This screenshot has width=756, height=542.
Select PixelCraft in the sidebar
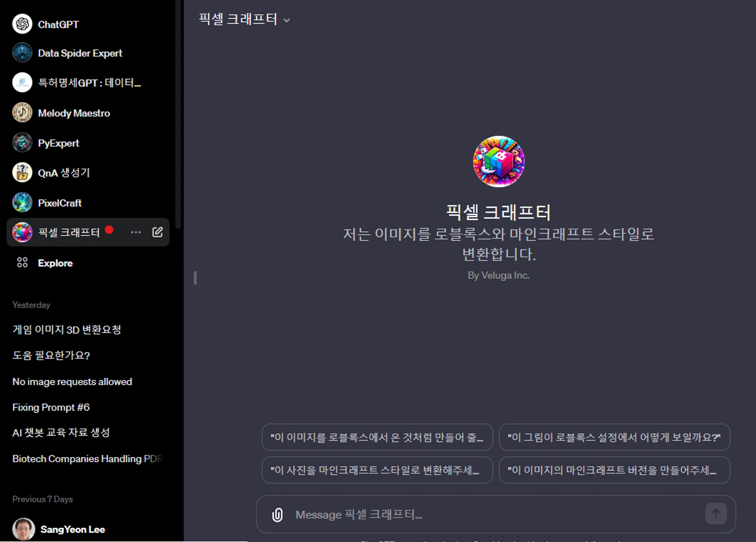(88, 203)
